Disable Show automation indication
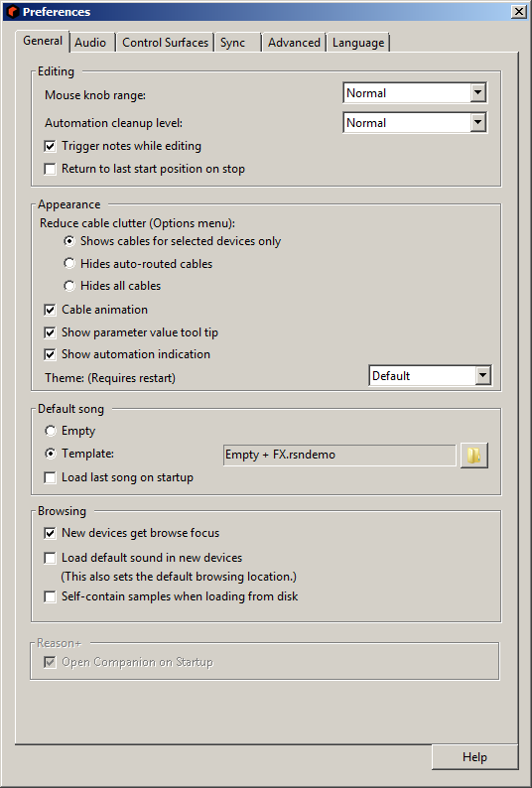 50,355
